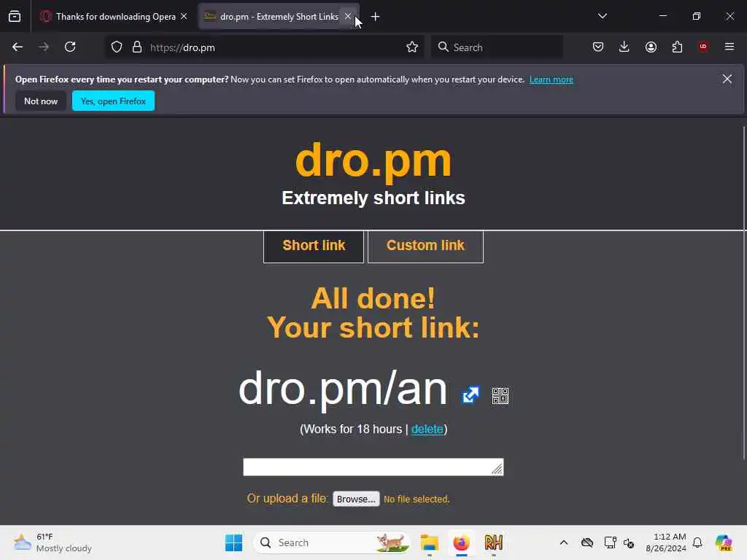747x560 pixels.
Task: Open the Windows Start menu
Action: click(233, 542)
